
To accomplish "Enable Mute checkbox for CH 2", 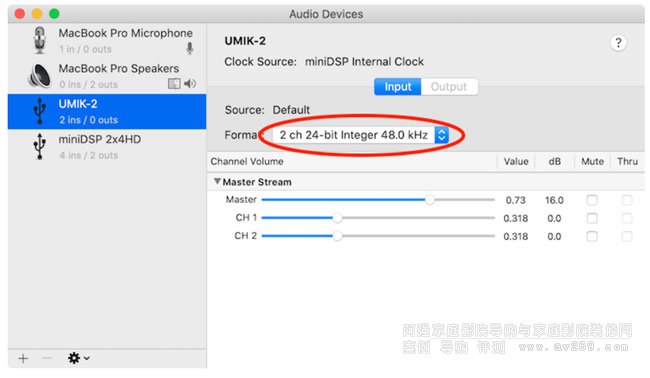I will [x=592, y=236].
